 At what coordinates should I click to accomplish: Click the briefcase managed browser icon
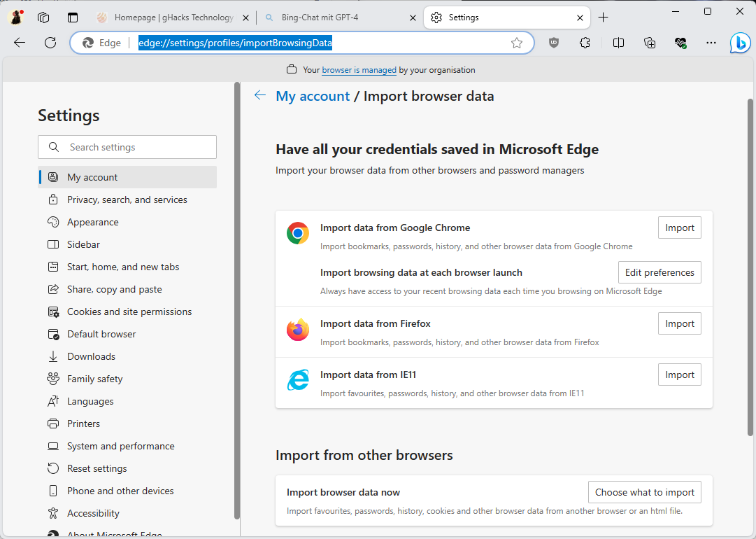point(292,69)
